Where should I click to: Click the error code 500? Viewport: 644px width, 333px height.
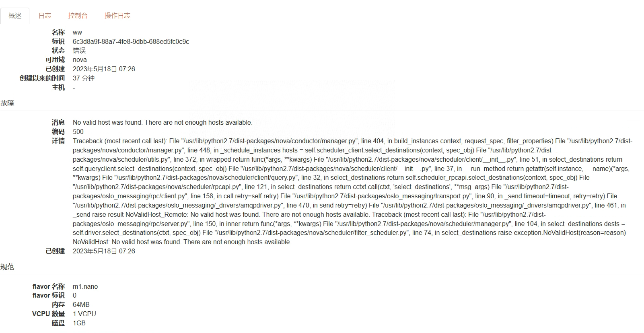point(78,132)
